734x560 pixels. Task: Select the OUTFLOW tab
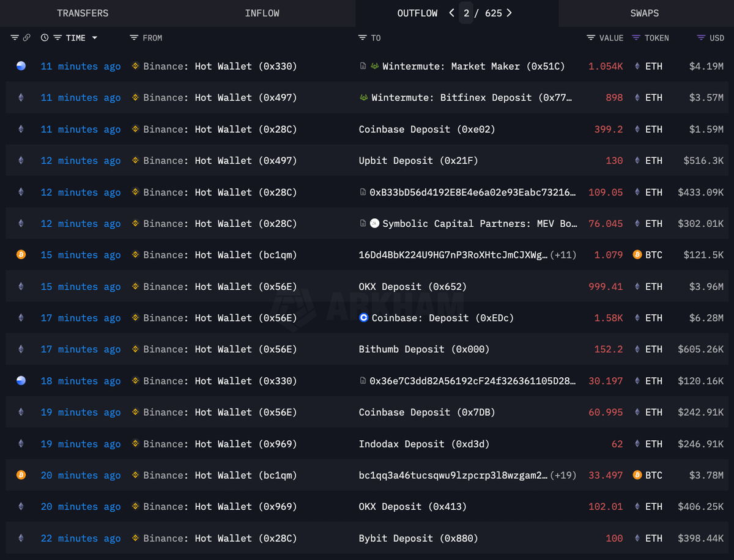pos(417,13)
